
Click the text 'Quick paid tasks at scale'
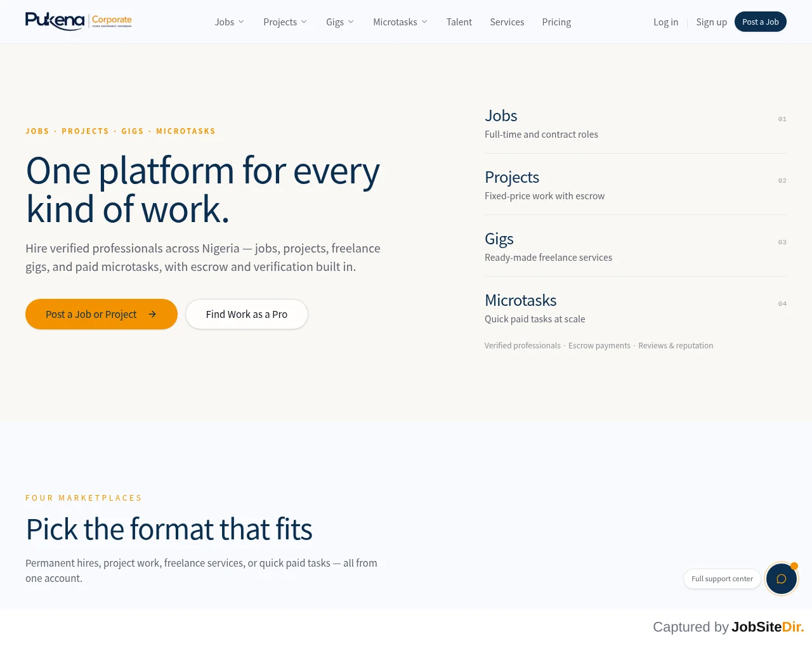(x=535, y=319)
